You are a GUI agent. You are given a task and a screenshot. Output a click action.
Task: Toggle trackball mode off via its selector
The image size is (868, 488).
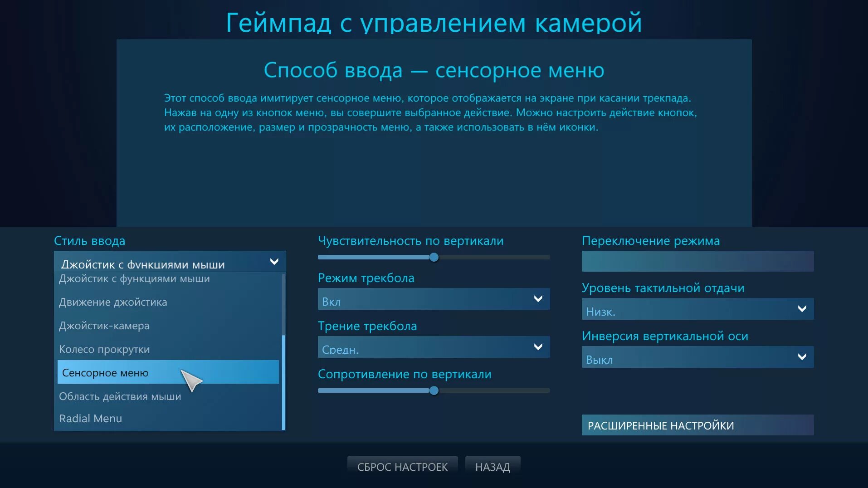(x=433, y=299)
